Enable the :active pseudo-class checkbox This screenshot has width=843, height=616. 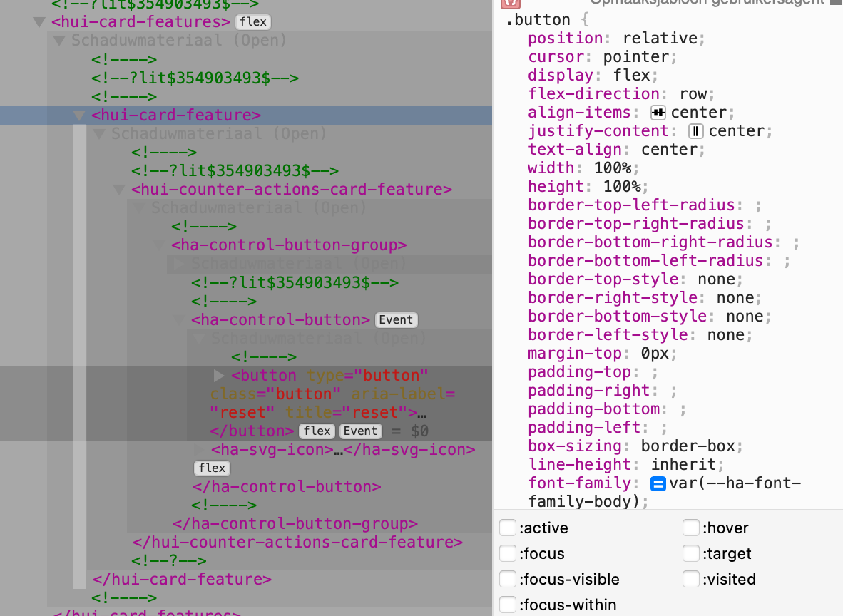[508, 528]
